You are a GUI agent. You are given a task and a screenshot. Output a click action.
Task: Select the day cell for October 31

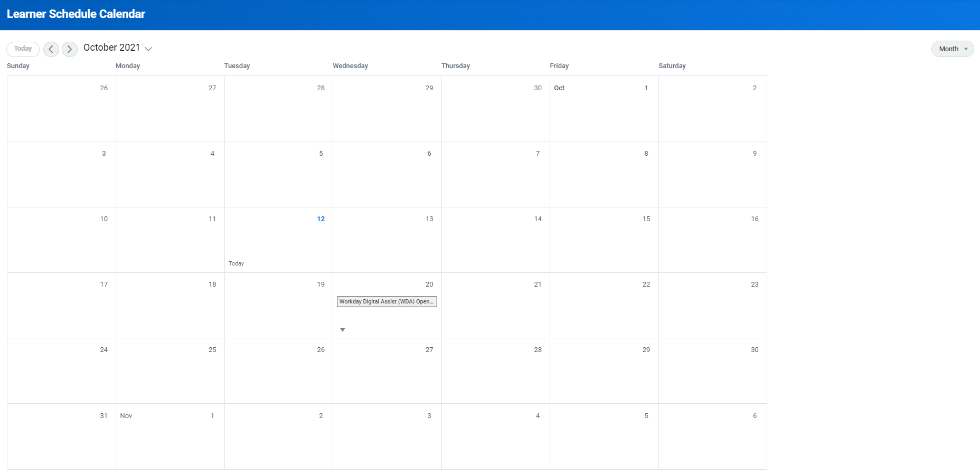coord(61,436)
